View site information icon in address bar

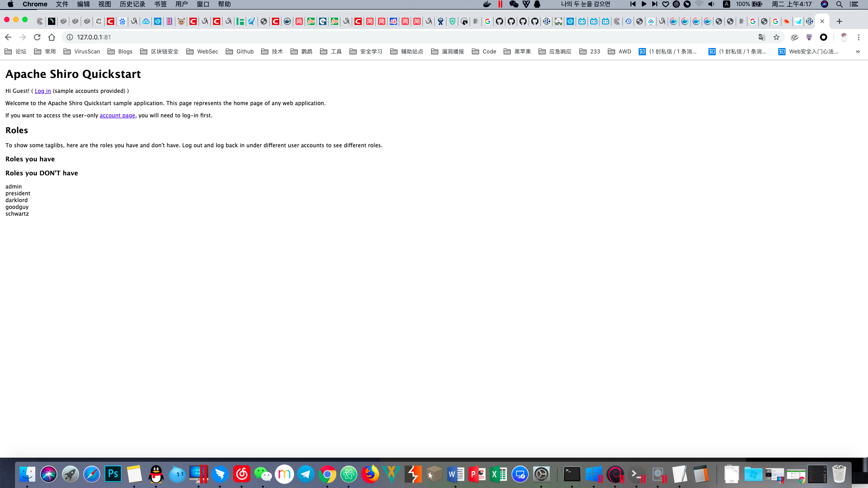[70, 37]
